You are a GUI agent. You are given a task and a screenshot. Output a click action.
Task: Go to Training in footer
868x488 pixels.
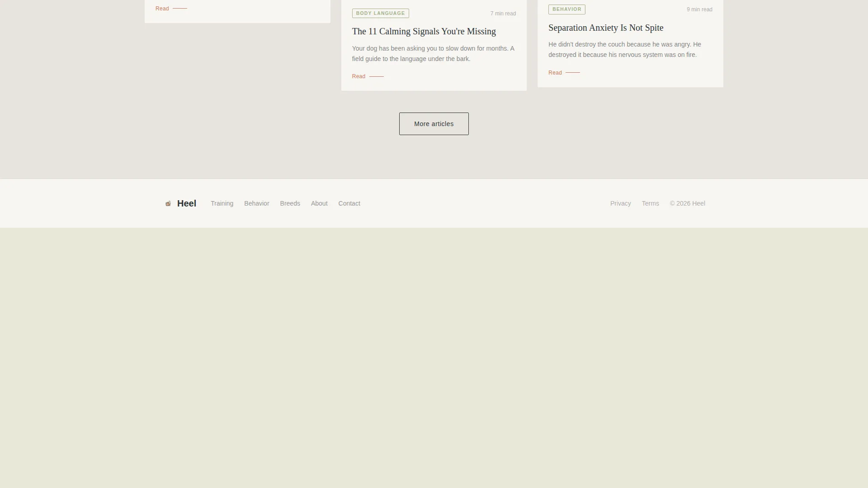point(222,203)
